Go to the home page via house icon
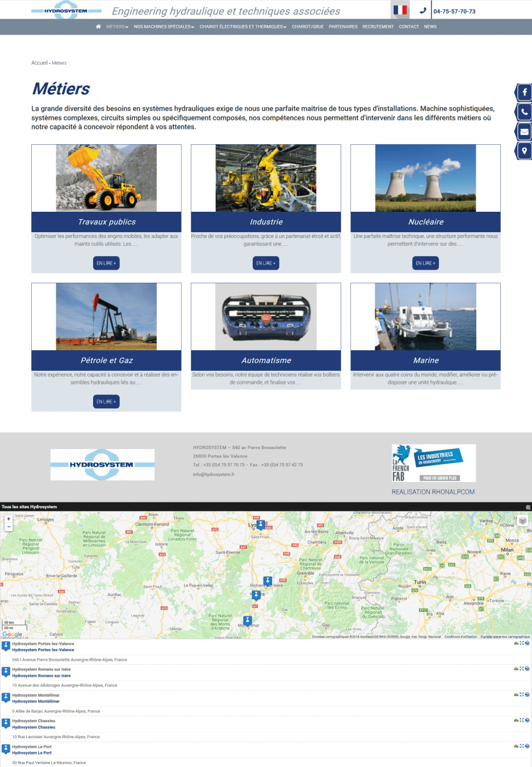Image resolution: width=532 pixels, height=767 pixels. click(x=98, y=27)
